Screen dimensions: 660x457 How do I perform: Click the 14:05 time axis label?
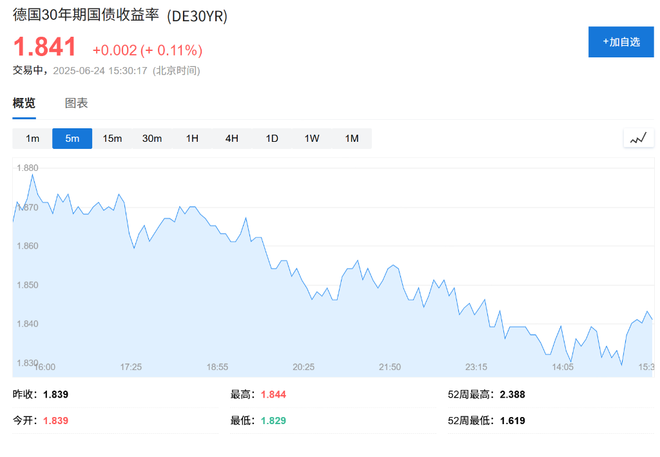(563, 367)
